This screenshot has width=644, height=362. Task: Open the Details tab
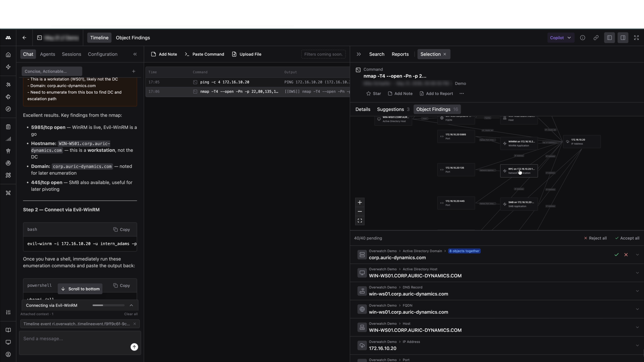coord(363,110)
